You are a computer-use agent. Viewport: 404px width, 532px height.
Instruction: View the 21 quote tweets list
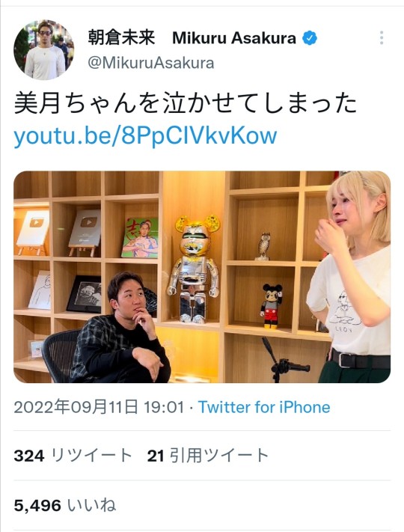208,456
